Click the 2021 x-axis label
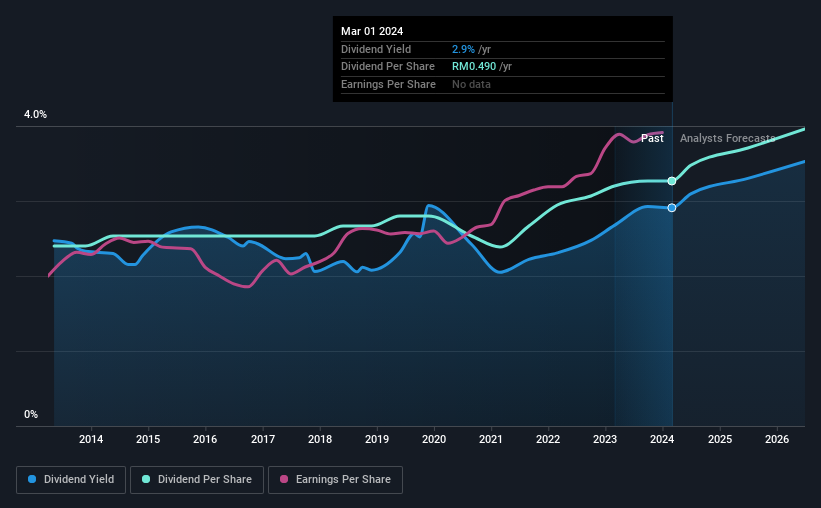 coord(491,439)
